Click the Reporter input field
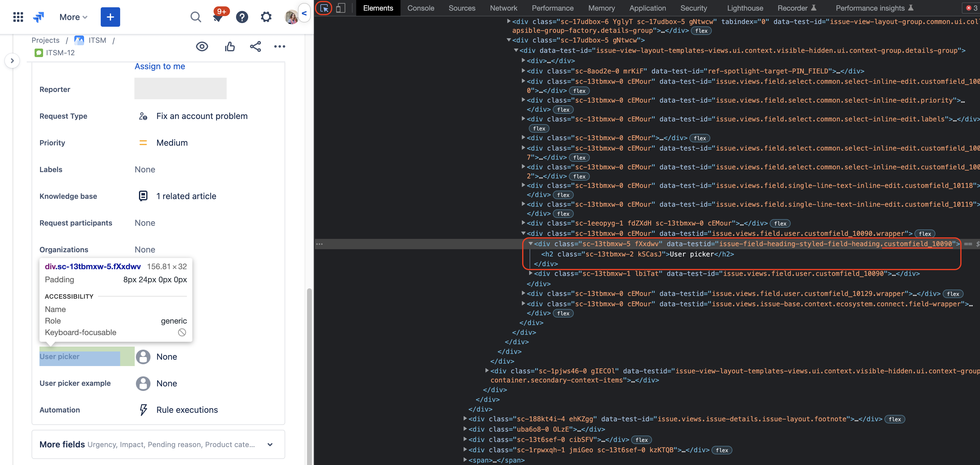The width and height of the screenshot is (980, 465). 181,88
